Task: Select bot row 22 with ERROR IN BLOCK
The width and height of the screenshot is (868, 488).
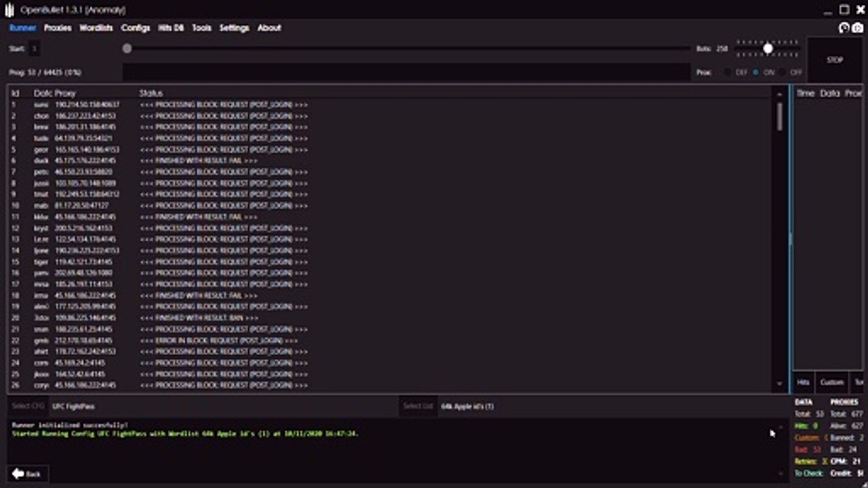Action: point(391,340)
